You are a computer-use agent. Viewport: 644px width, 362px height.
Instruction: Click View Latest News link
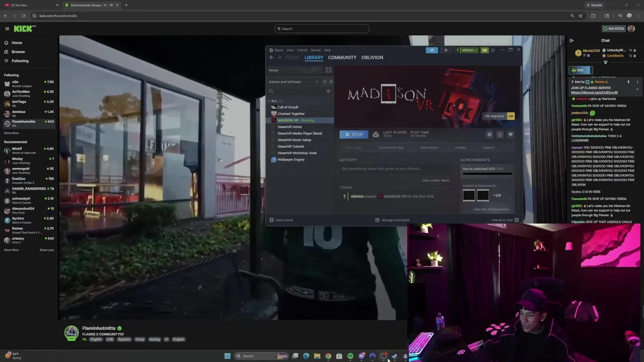point(436,180)
